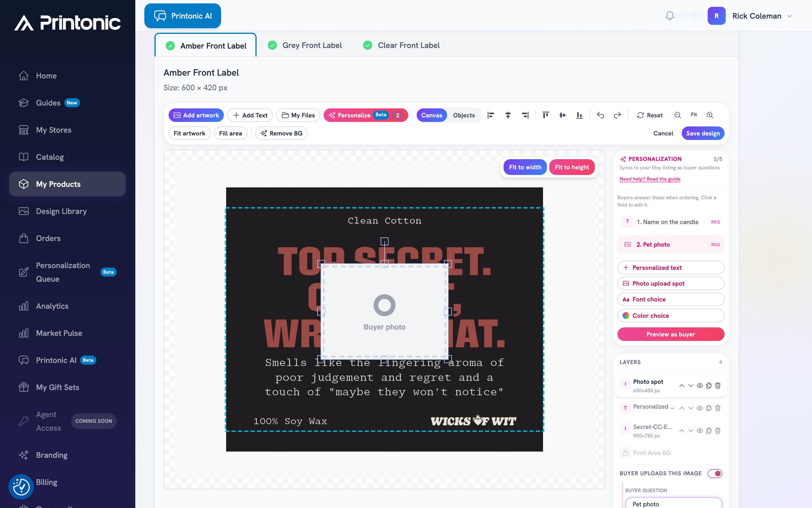Image resolution: width=812 pixels, height=508 pixels.
Task: Switch to Clear Front Label tab
Action: pos(401,45)
